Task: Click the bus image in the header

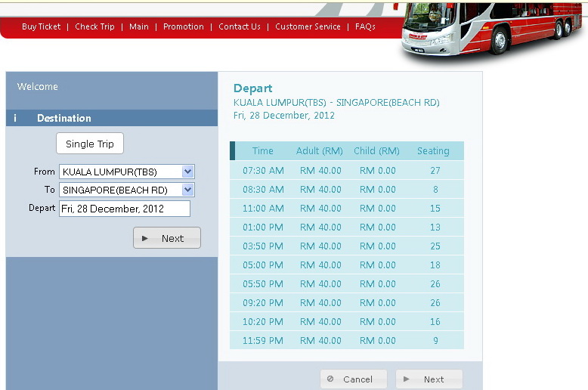Action: 491,30
